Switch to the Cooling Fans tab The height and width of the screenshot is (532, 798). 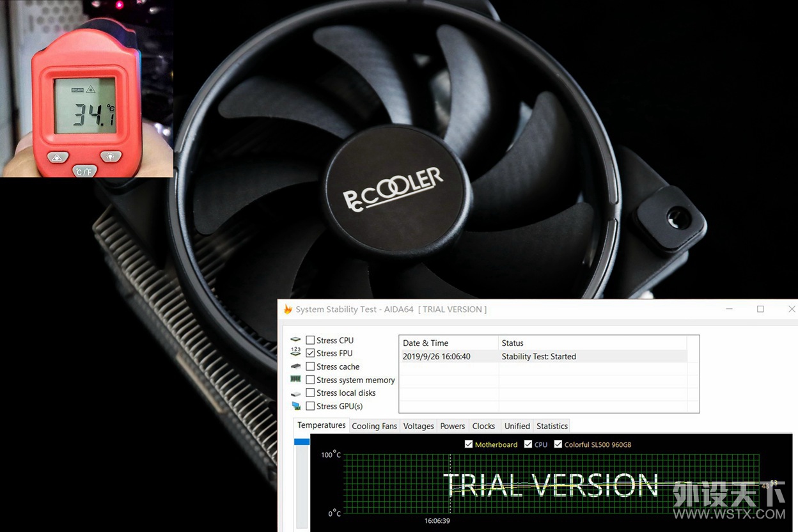pyautogui.click(x=375, y=426)
